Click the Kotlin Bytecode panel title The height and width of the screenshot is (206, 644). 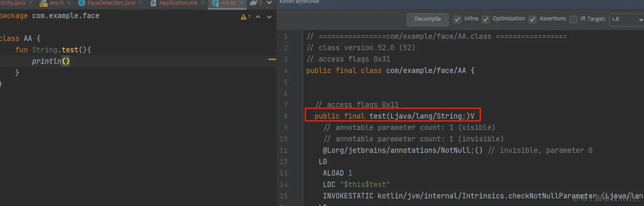click(x=299, y=2)
